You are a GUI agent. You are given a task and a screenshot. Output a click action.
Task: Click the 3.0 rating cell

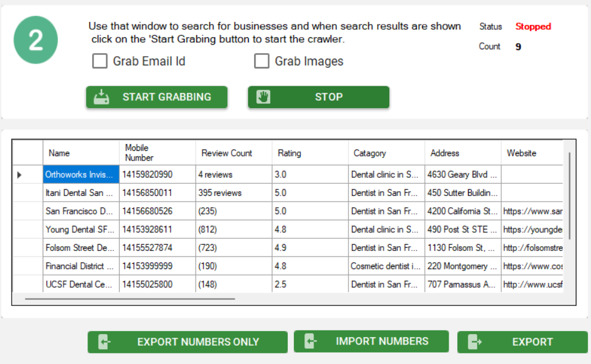tap(310, 175)
